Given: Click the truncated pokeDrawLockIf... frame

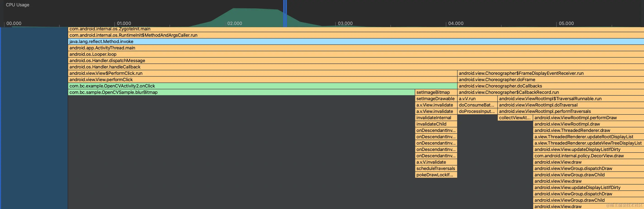Looking at the screenshot, I should coord(436,175).
